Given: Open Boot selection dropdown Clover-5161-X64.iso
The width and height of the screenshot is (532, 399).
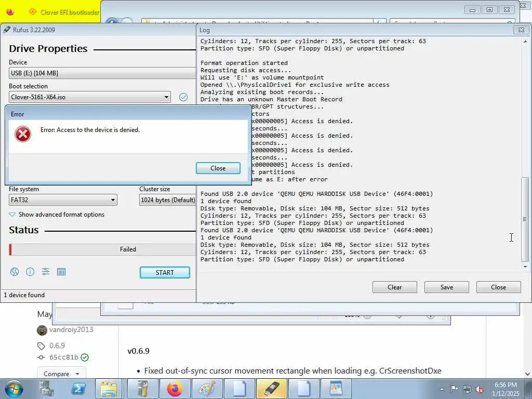Looking at the screenshot, I should (x=90, y=97).
